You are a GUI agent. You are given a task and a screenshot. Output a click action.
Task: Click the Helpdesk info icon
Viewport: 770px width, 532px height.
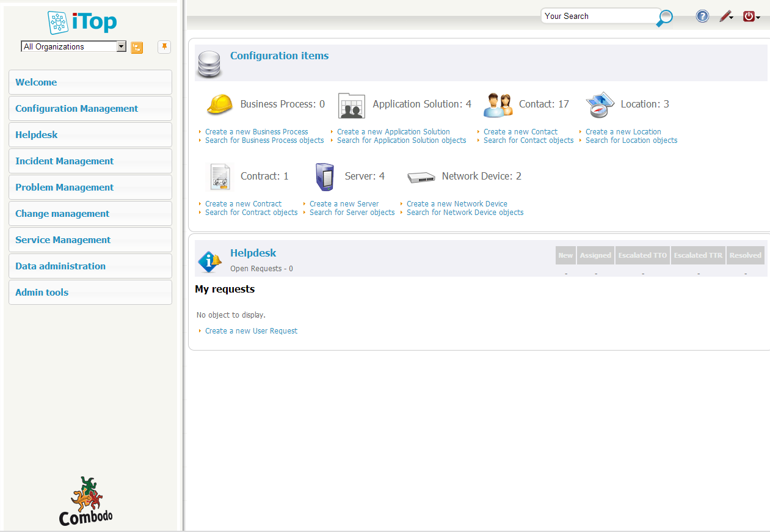[209, 261]
